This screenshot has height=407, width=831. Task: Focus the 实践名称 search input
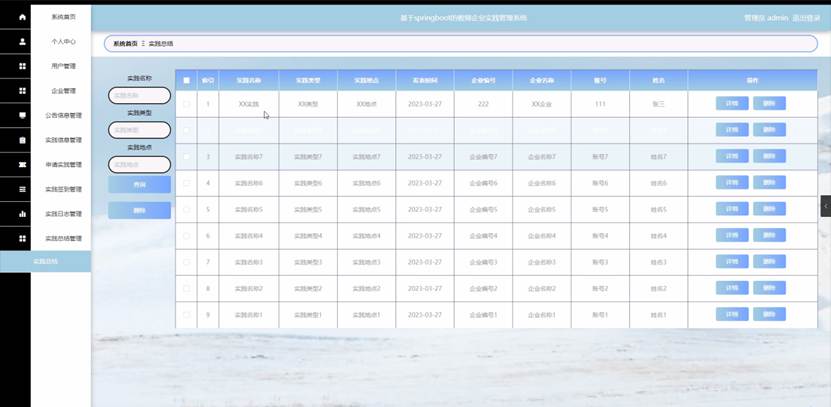pos(139,95)
